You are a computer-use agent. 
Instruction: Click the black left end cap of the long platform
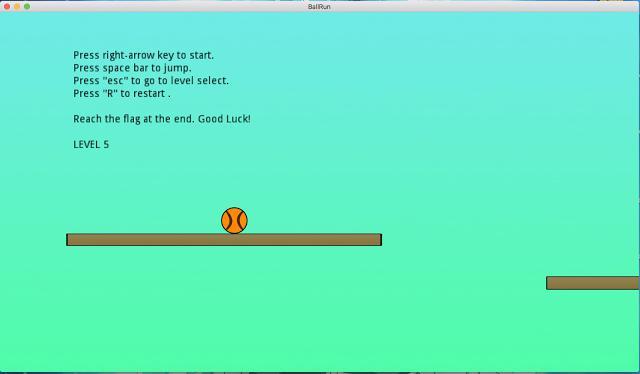tap(67, 240)
